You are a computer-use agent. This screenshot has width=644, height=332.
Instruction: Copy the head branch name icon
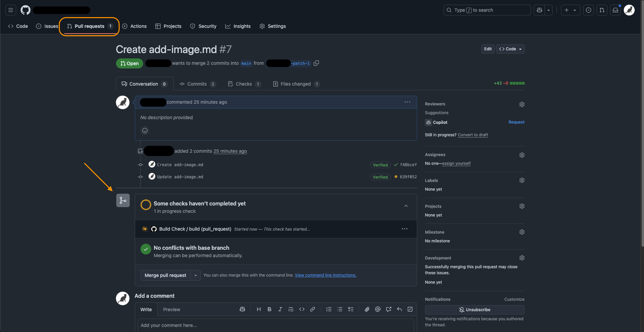316,63
